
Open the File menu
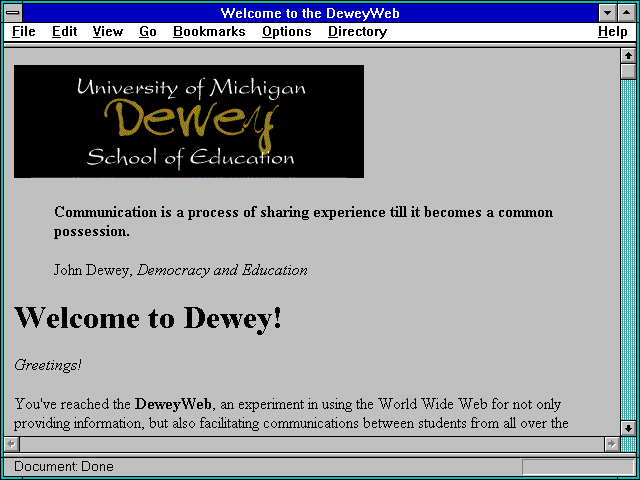point(24,32)
